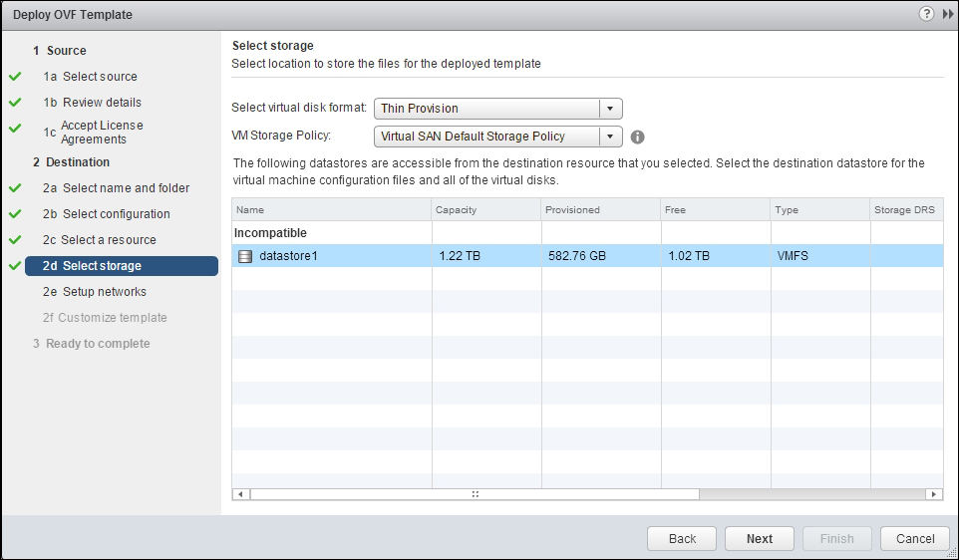Click the Back button
This screenshot has height=560, width=959.
click(x=682, y=539)
